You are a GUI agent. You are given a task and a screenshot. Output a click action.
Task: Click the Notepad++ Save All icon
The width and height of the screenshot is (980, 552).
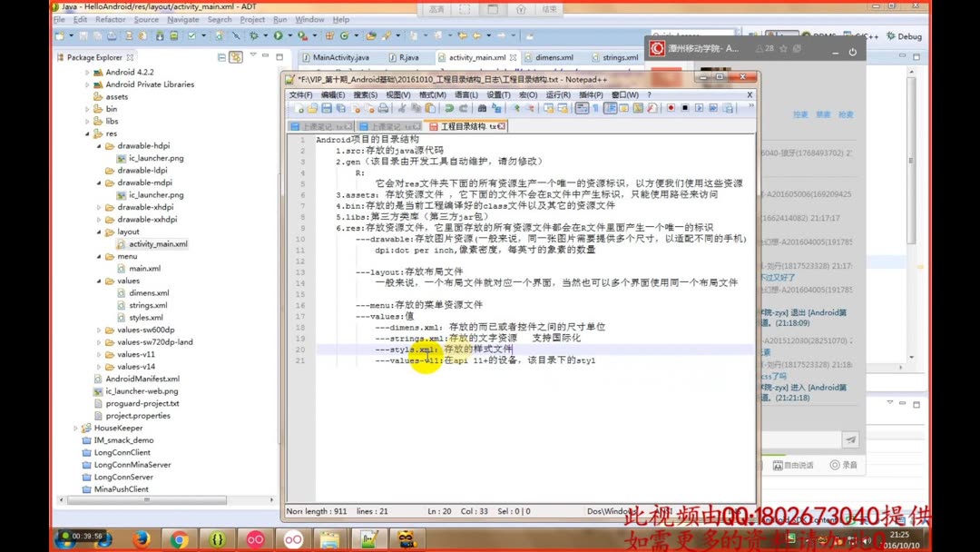pyautogui.click(x=340, y=108)
